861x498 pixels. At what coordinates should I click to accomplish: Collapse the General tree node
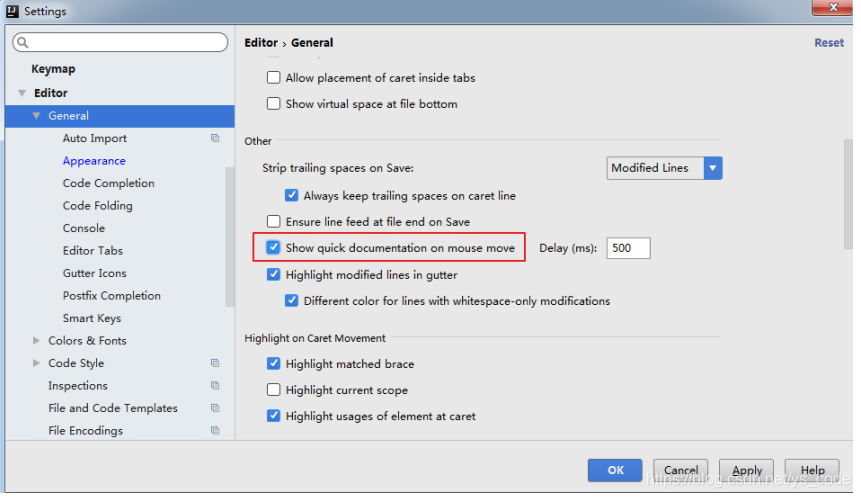[36, 116]
